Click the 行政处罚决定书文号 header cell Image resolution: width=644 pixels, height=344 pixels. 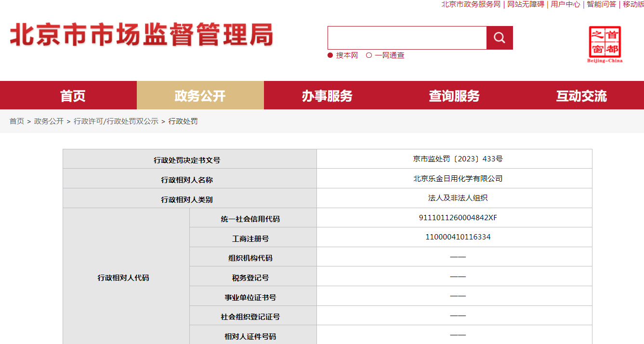coord(190,159)
